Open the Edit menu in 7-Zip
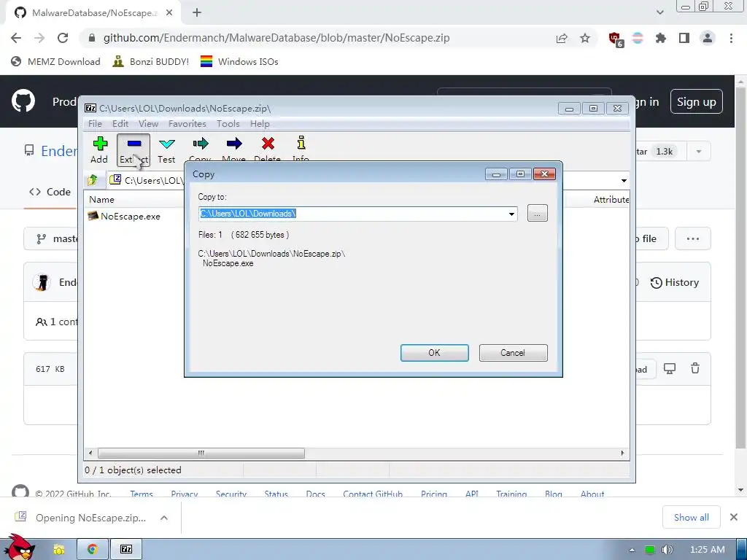Screen dimensions: 747x560 click(x=120, y=124)
